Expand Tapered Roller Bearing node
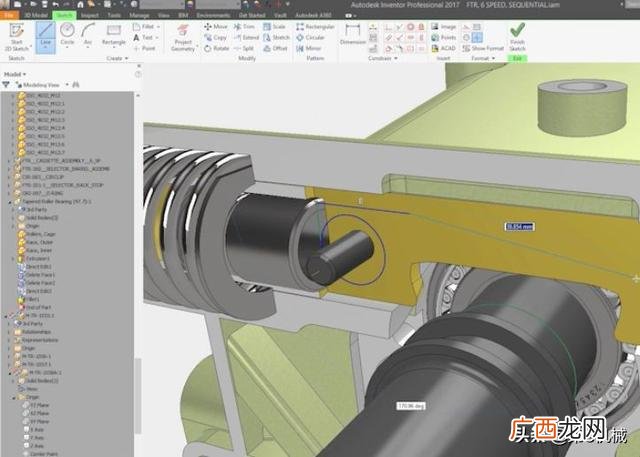640x457 pixels. pyautogui.click(x=10, y=202)
